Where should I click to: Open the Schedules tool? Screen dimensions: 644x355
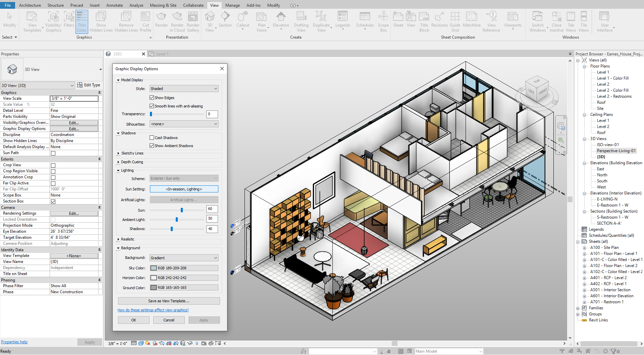click(365, 20)
